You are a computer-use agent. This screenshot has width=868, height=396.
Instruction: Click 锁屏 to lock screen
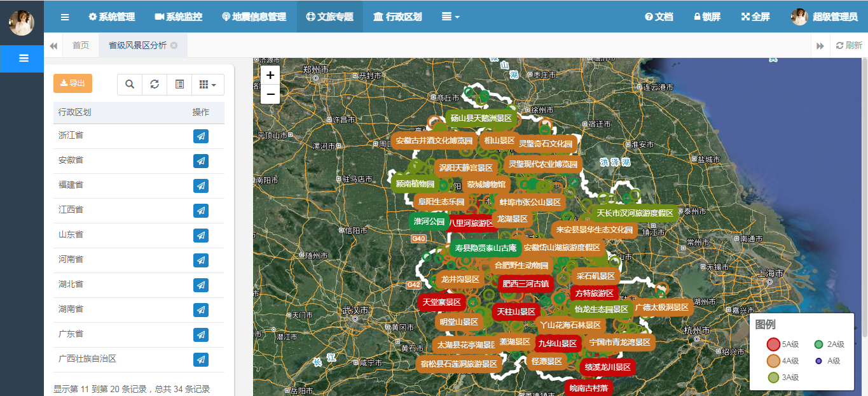(707, 17)
